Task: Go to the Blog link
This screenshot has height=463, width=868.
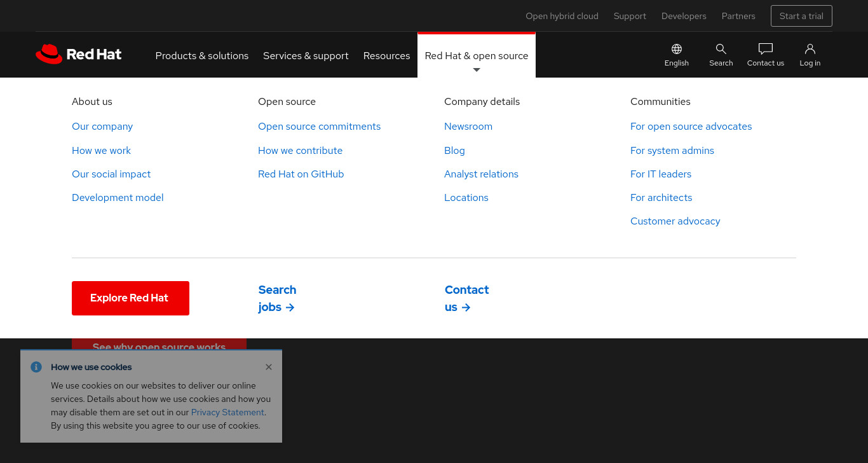Action: (x=454, y=151)
